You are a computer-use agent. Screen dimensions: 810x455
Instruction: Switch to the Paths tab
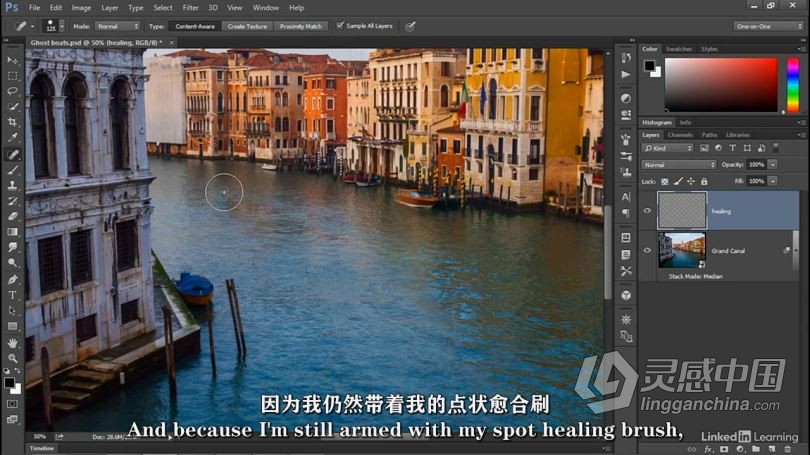[x=709, y=135]
